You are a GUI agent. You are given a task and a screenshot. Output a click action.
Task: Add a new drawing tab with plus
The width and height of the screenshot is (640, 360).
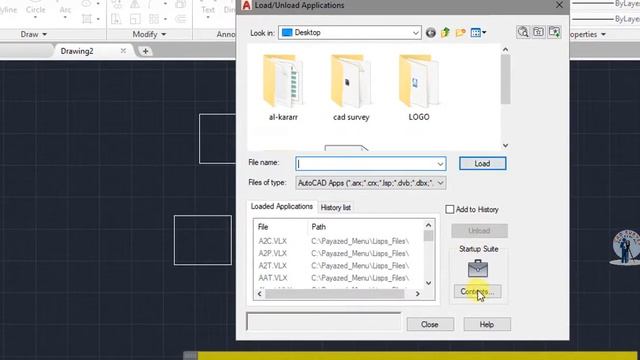(x=145, y=51)
